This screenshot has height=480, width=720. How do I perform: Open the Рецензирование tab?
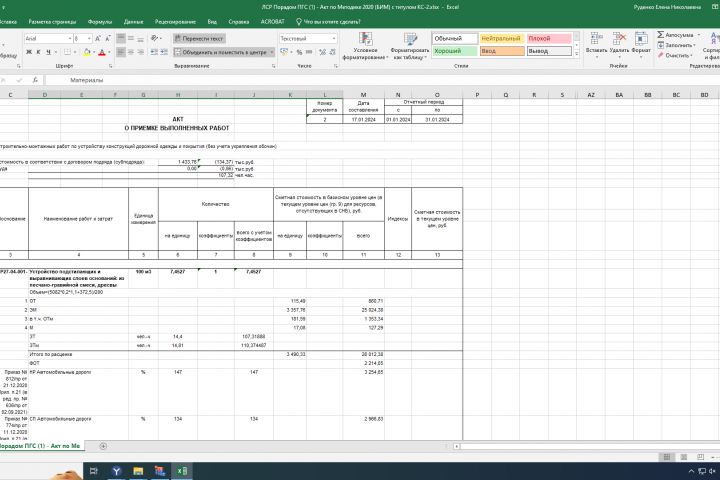point(175,22)
